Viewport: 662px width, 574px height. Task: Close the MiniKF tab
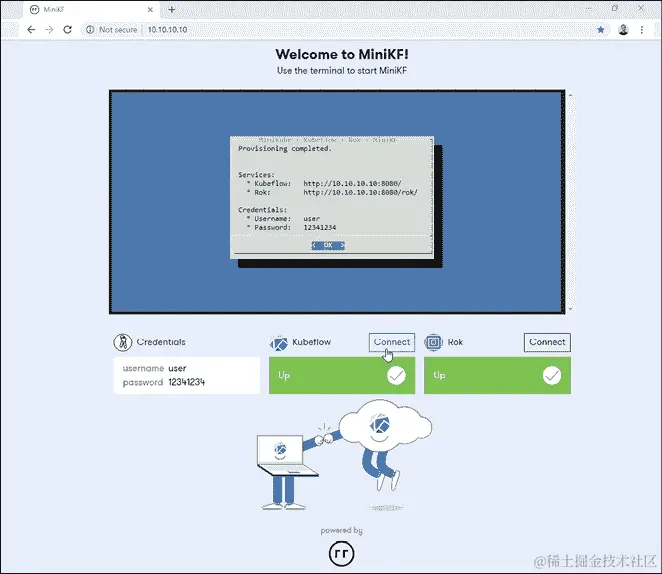point(150,9)
